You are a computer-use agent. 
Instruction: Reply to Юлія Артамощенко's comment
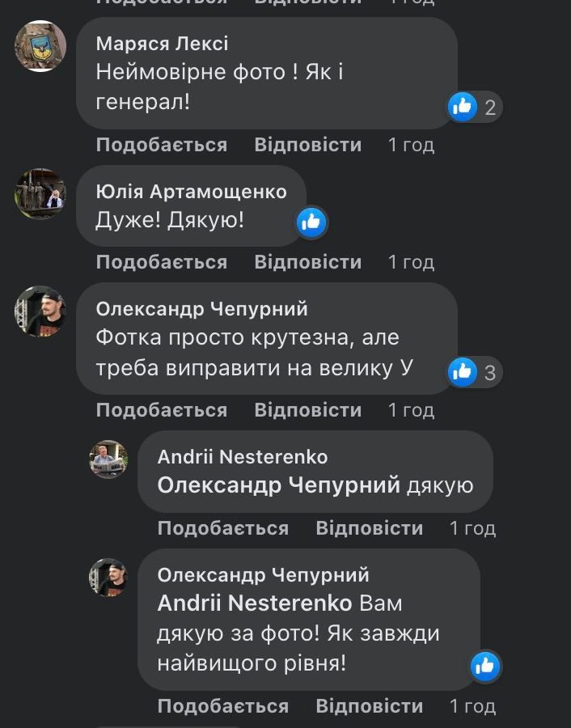coord(307,262)
